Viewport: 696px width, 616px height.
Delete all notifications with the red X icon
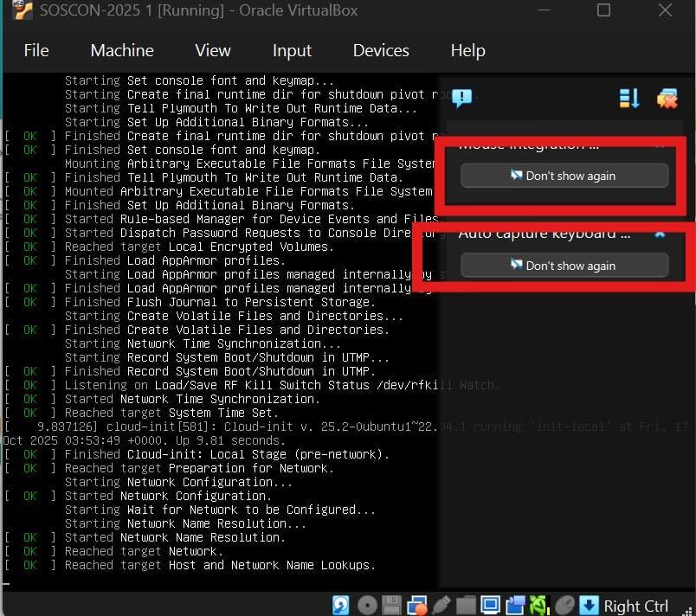pos(667,99)
